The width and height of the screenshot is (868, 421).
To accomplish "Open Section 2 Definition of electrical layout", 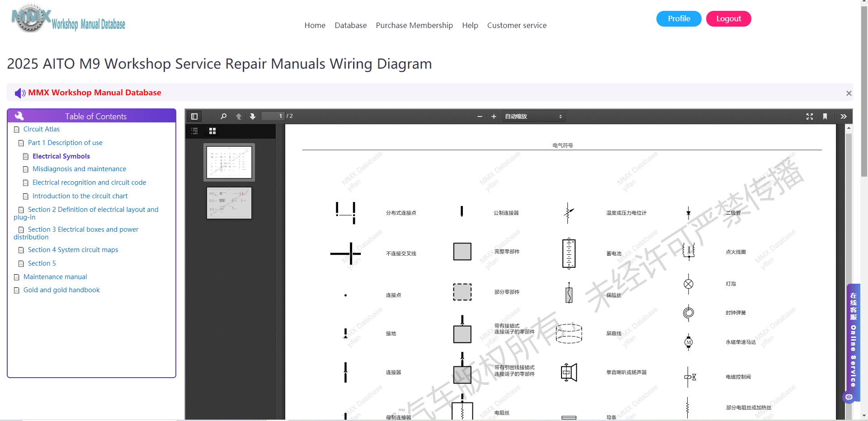I will (x=86, y=213).
